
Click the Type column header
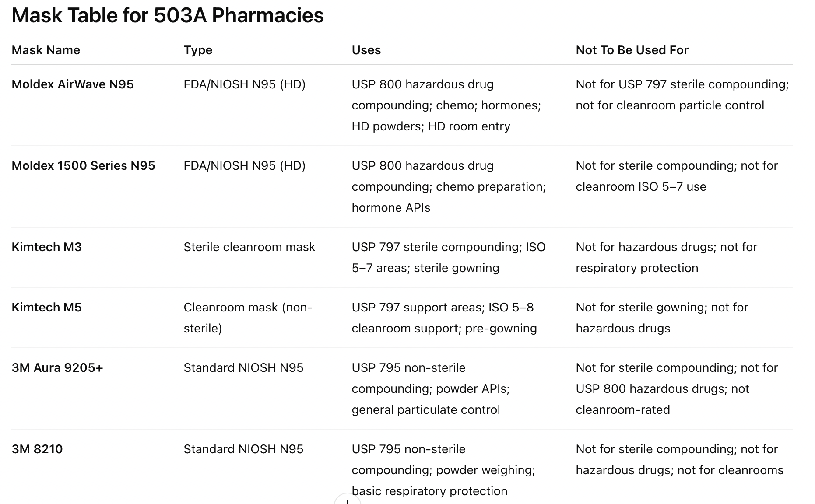pos(198,50)
